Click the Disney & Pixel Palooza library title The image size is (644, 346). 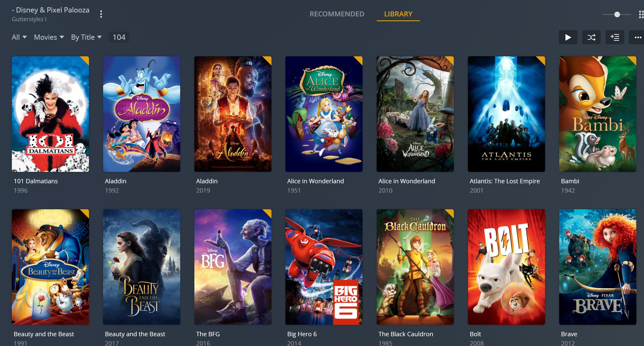click(51, 10)
